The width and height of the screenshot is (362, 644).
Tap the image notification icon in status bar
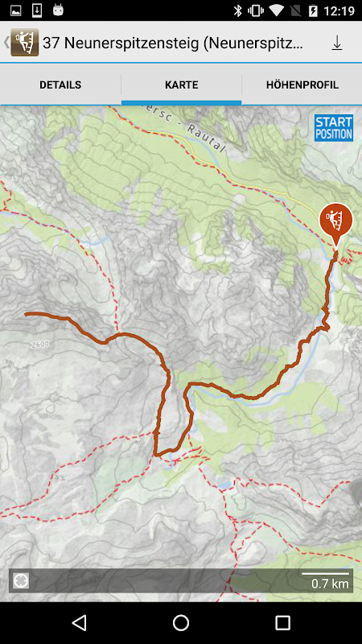pyautogui.click(x=16, y=10)
